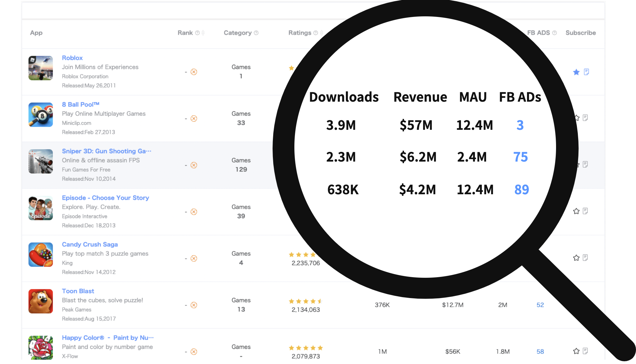Open Episode - Choose Your Story link

(x=105, y=198)
